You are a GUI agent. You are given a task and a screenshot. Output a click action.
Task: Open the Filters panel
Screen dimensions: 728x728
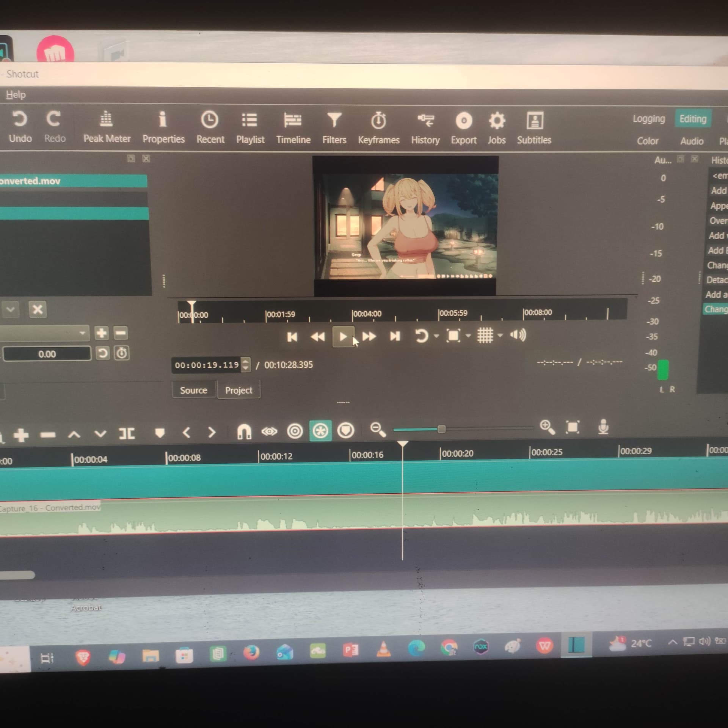[x=334, y=128]
